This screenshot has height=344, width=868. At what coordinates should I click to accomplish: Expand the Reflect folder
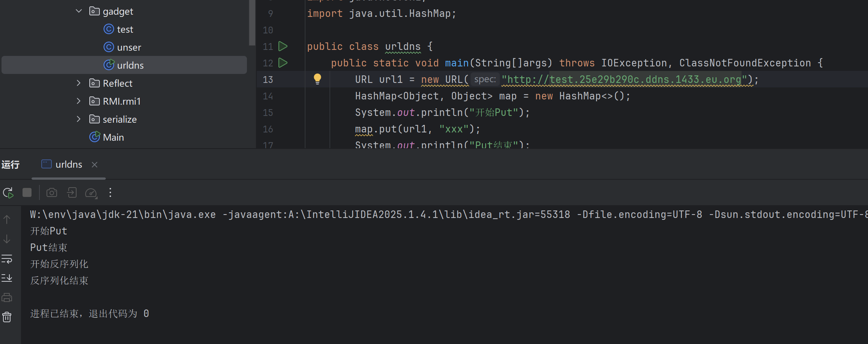(x=79, y=83)
